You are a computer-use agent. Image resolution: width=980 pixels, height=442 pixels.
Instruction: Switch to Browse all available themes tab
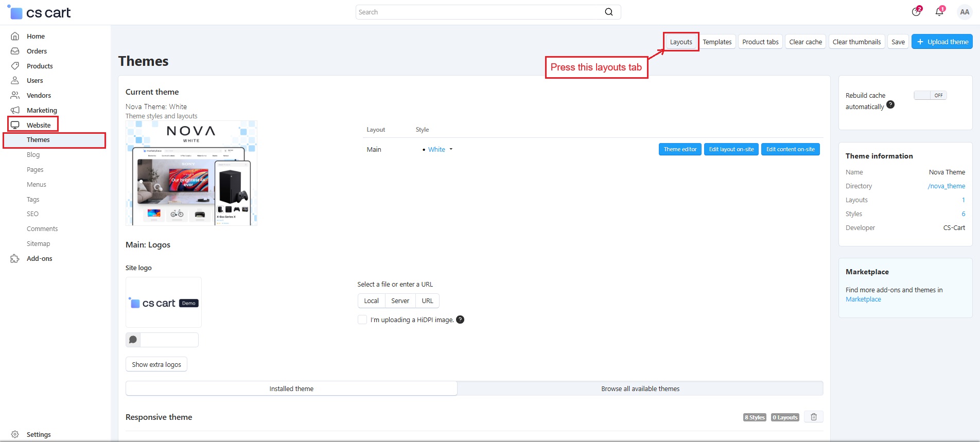click(640, 388)
